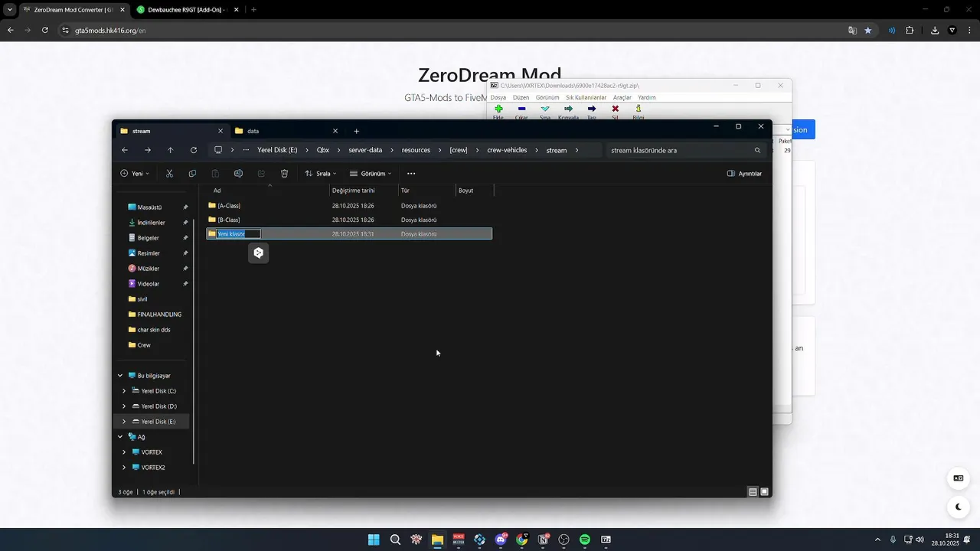Expand breadcrumb chevron after stream

[x=577, y=150]
